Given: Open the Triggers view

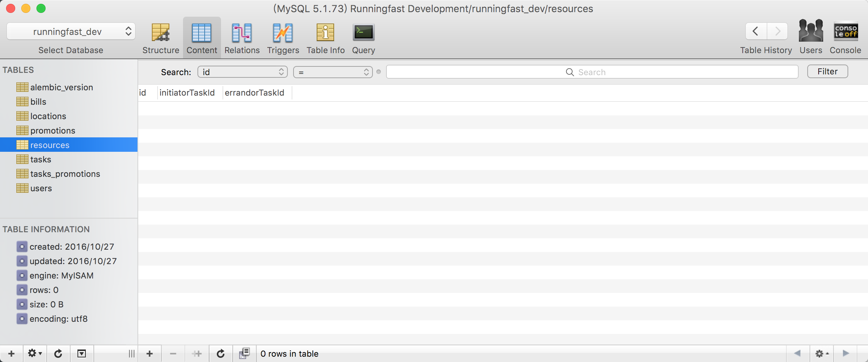Looking at the screenshot, I should pos(283,38).
